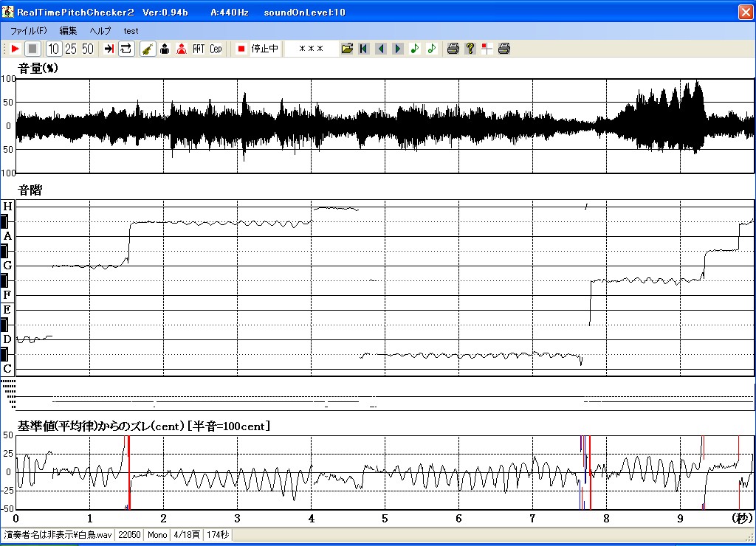Select the 25 display setting
The height and width of the screenshot is (546, 756).
pyautogui.click(x=71, y=49)
